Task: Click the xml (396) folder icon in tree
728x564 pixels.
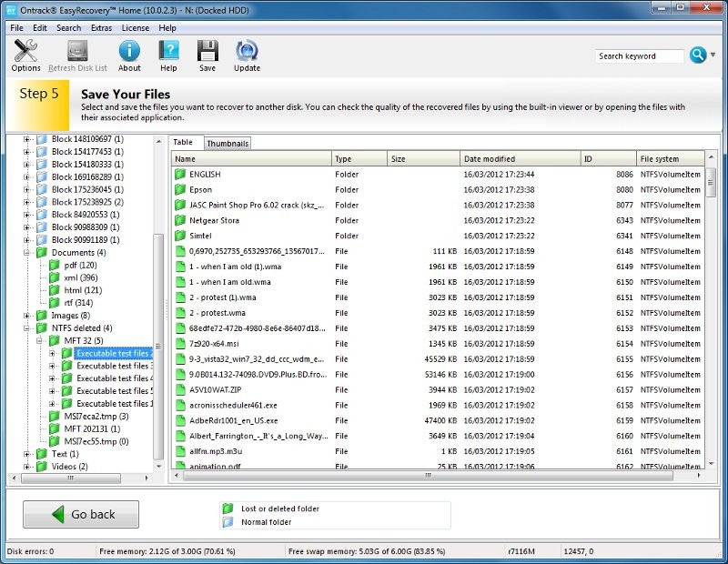Action: pyautogui.click(x=55, y=277)
